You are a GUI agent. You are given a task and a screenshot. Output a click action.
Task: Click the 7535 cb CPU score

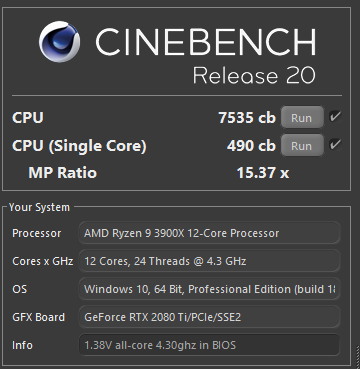tap(247, 118)
